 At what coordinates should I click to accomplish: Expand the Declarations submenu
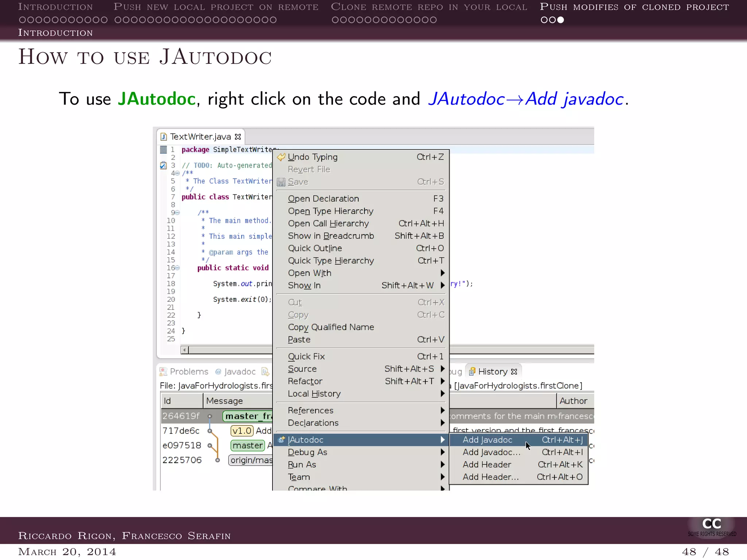click(x=361, y=423)
